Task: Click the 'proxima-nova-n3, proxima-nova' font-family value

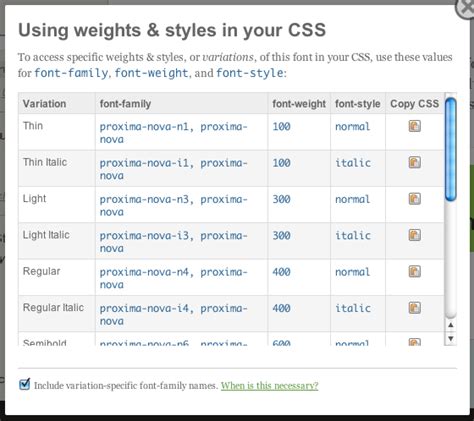Action: [173, 205]
